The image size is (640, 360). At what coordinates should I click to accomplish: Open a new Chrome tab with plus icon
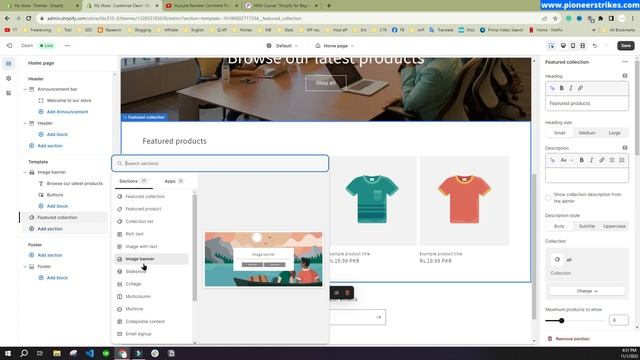click(329, 6)
